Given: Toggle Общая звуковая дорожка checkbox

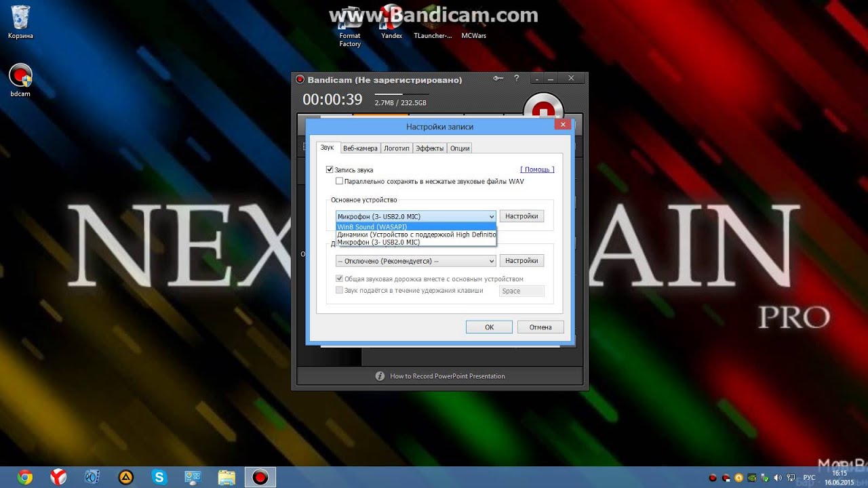Looking at the screenshot, I should 339,279.
